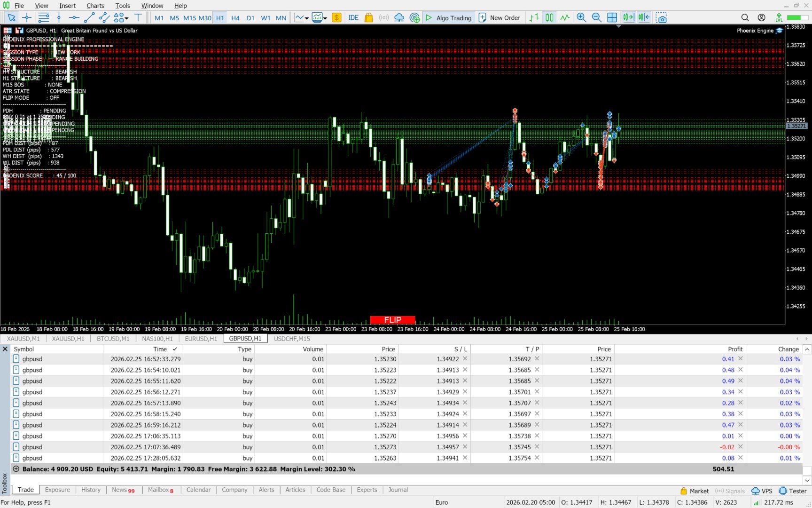The height and width of the screenshot is (508, 812).
Task: Open Market link in Toolbox footer
Action: 695,491
